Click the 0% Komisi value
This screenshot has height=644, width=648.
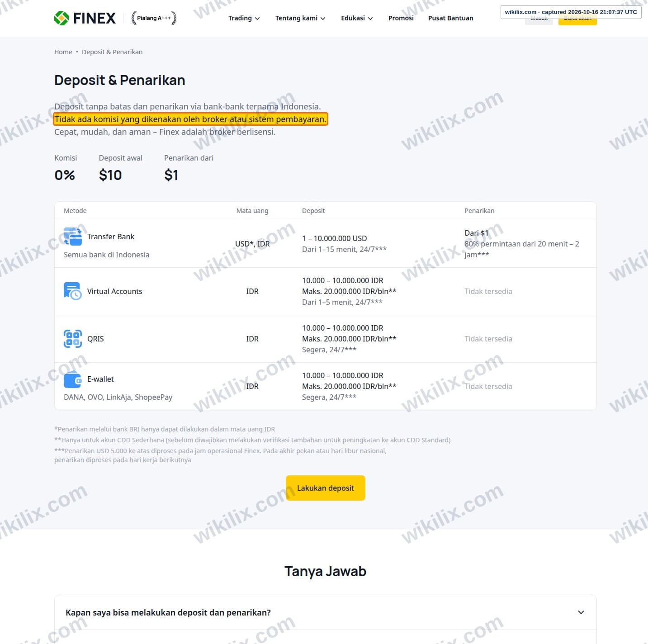coord(65,175)
